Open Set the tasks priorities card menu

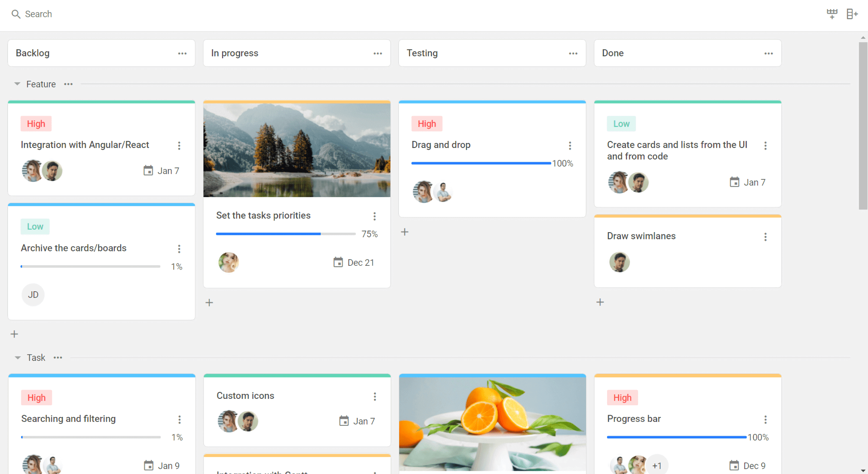point(374,216)
